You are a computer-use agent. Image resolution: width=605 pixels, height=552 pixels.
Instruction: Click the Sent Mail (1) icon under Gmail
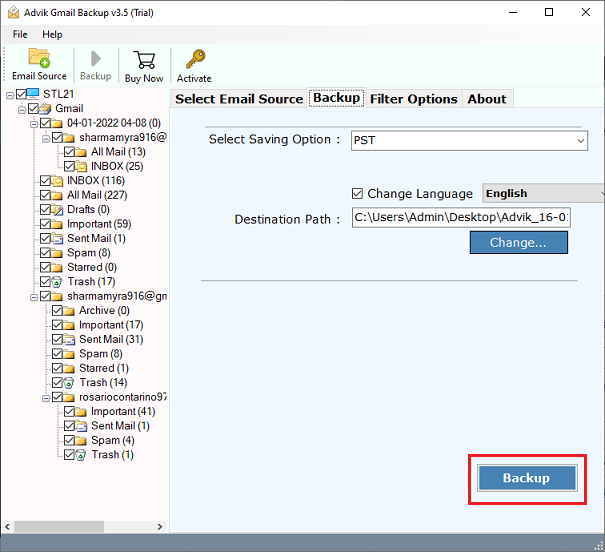pyautogui.click(x=57, y=238)
